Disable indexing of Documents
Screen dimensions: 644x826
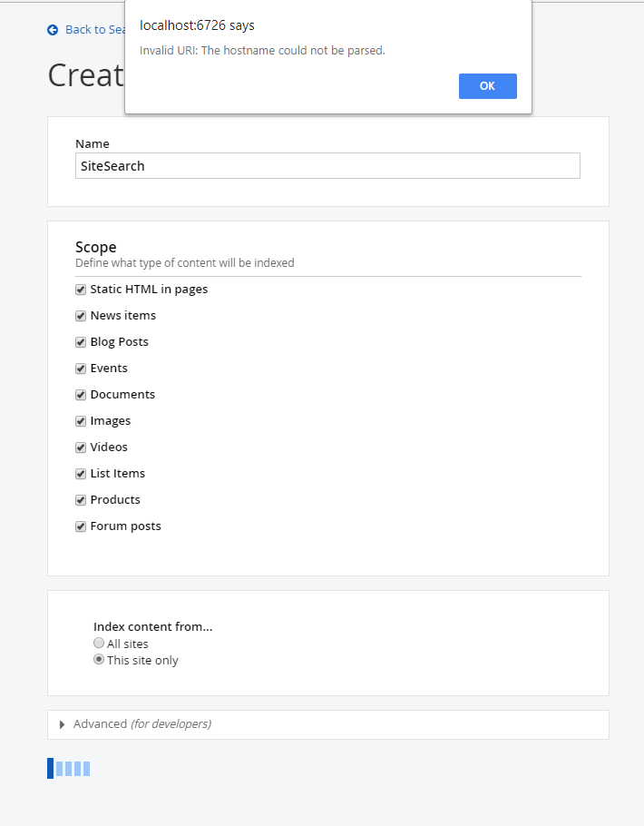click(x=81, y=394)
